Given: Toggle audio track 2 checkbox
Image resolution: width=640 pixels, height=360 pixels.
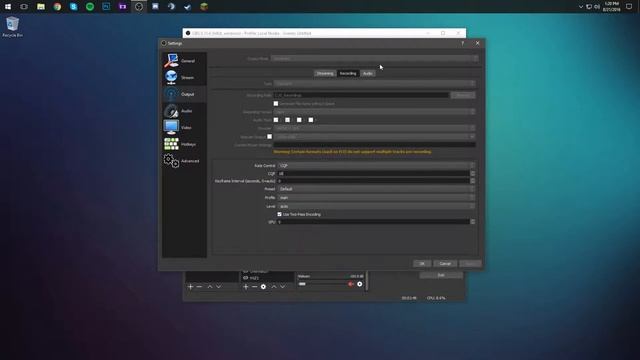Looking at the screenshot, I should (x=288, y=120).
